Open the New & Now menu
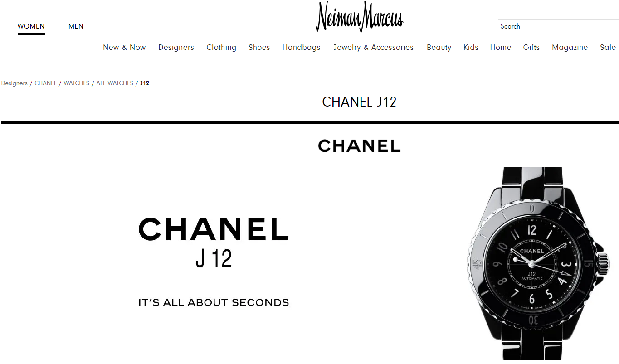619x364 pixels. 124,47
